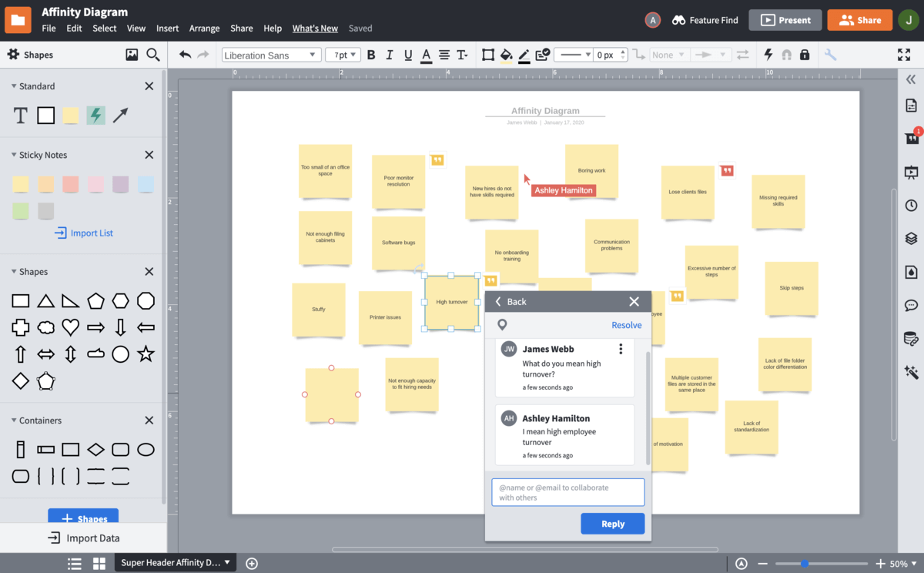
Task: Open the What's New menu item
Action: click(x=315, y=27)
